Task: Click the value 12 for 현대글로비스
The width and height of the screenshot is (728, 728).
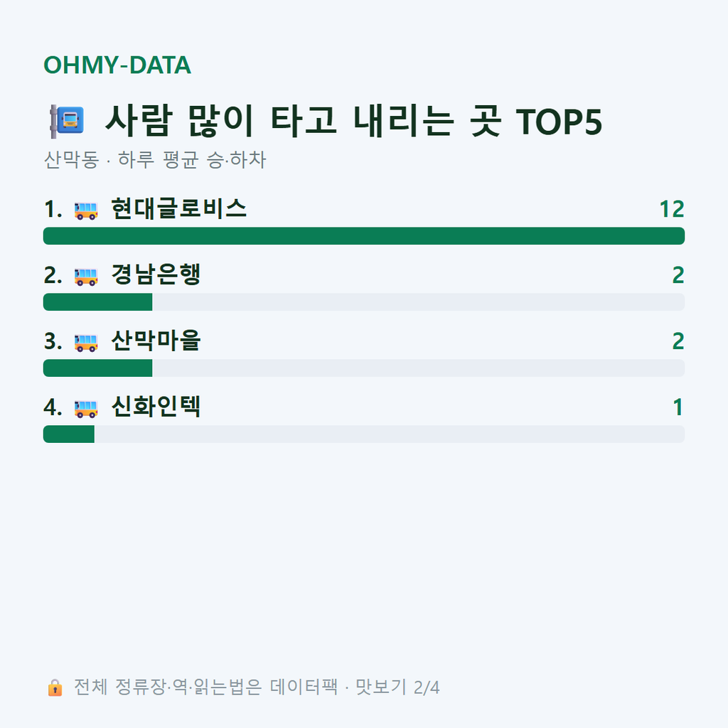Action: (x=672, y=210)
